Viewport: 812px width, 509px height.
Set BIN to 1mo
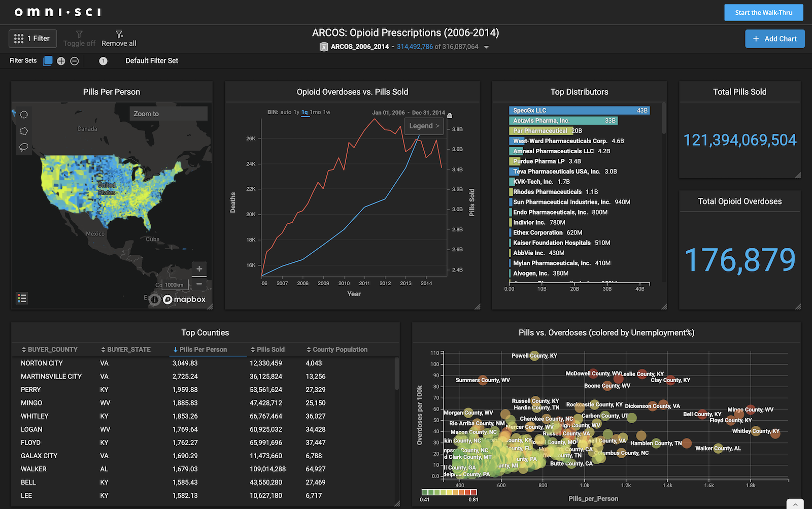(315, 112)
